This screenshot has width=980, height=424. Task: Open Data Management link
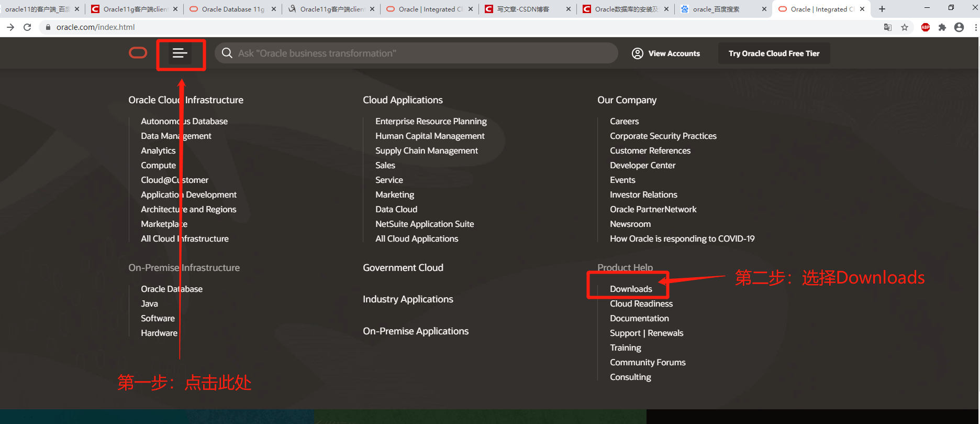[176, 136]
